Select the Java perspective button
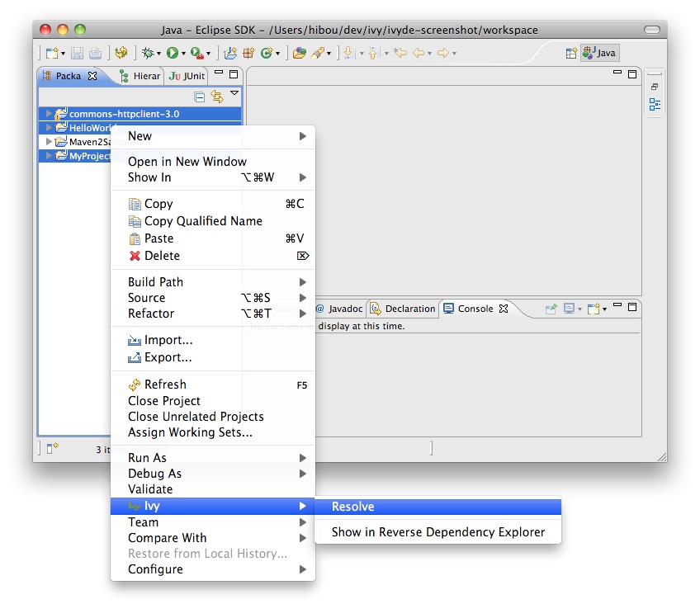The image size is (700, 604). tap(599, 53)
